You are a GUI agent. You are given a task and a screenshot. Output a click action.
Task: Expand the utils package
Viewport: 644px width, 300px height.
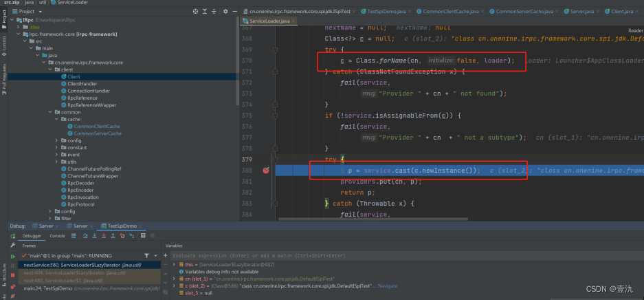[56, 162]
